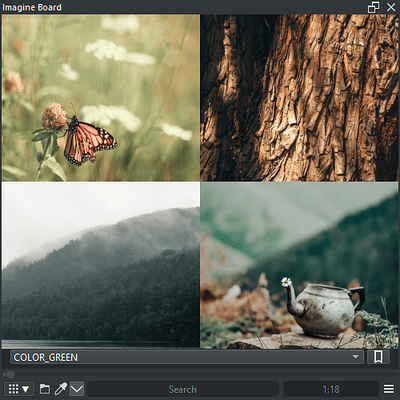
Task: Click the thumbnail size slider track
Action: pyautogui.click(x=200, y=374)
